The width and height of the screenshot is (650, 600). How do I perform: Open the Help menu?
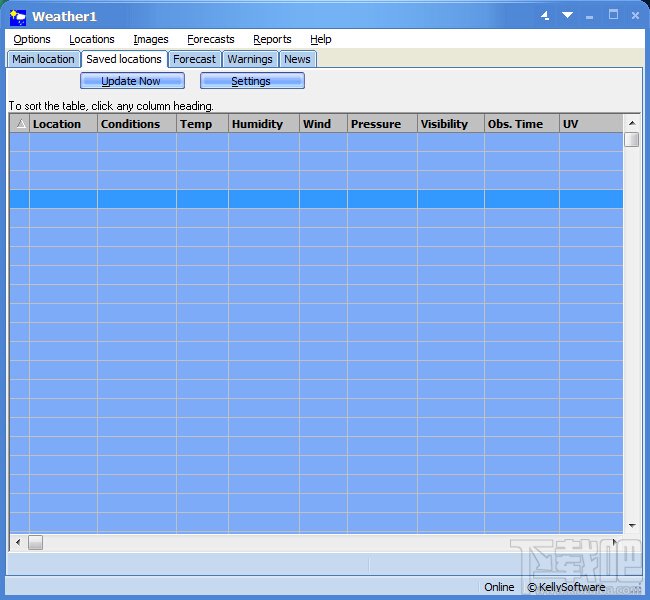[321, 39]
